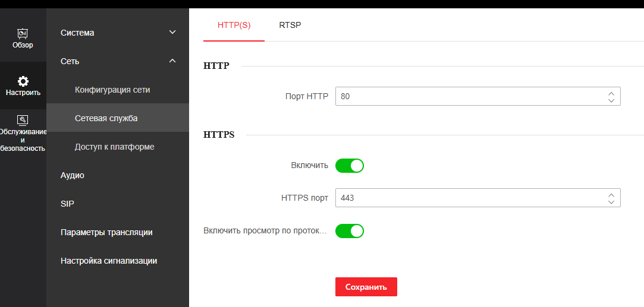This screenshot has width=644, height=307.
Task: Click the Настроить gear icon
Action: click(23, 81)
